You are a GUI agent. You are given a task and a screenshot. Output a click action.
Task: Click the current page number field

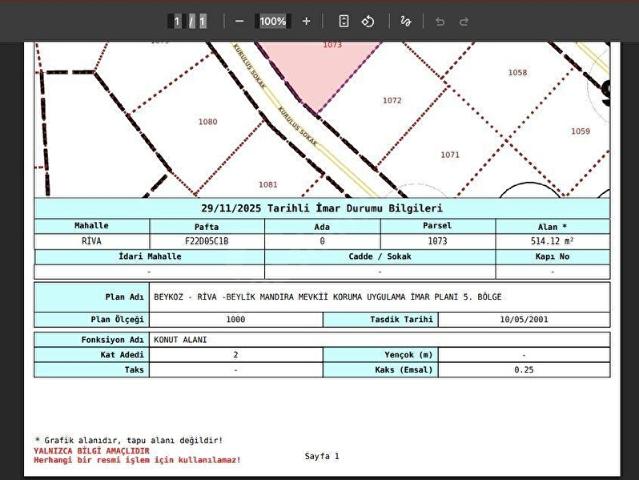click(x=177, y=21)
